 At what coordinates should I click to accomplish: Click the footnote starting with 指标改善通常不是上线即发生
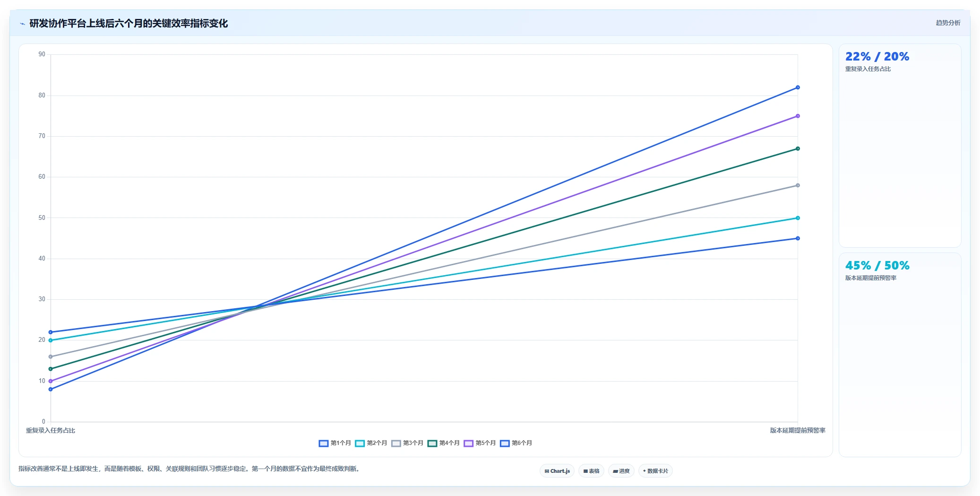189,469
